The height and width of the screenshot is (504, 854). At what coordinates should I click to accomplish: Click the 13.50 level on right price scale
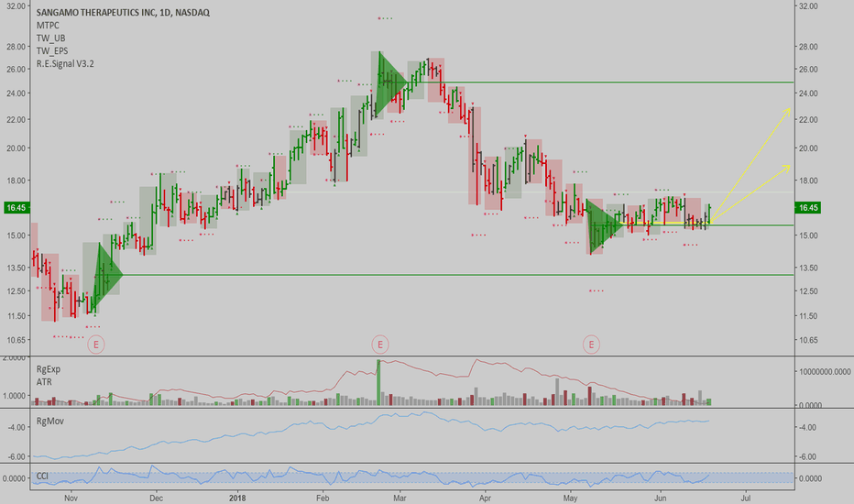click(808, 268)
